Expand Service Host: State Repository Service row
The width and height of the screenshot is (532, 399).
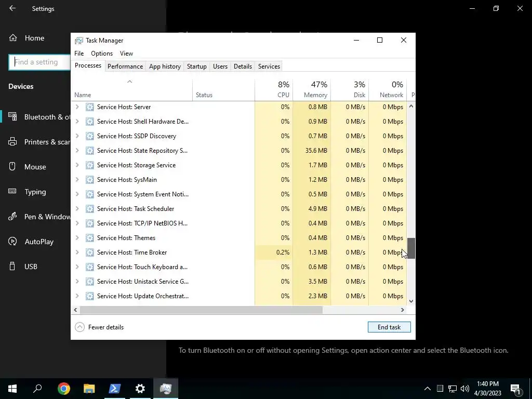tap(77, 151)
